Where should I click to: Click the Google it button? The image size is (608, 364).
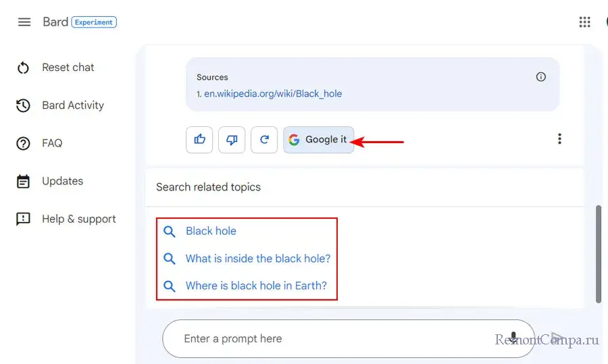[318, 140]
